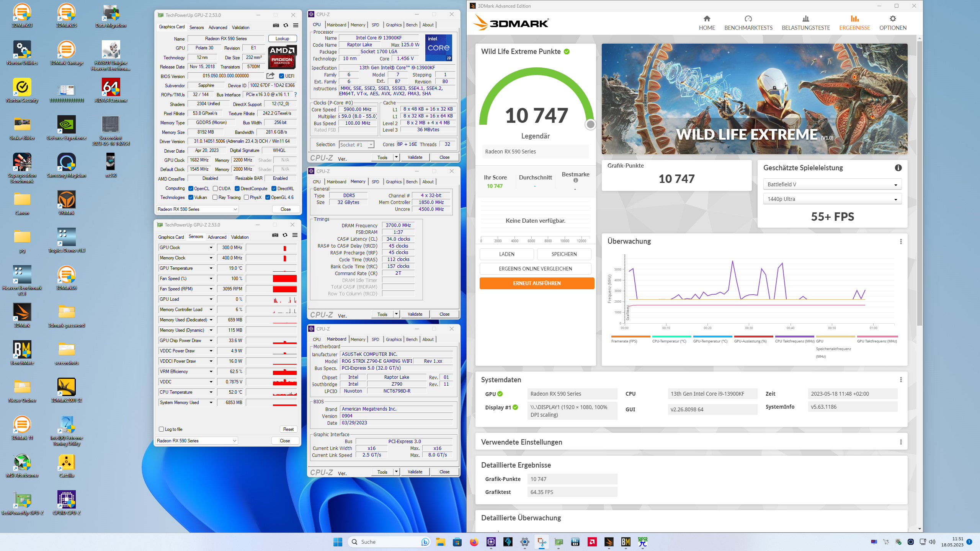
Task: Toggle the Vulkan checkbox in GPU-Z
Action: [191, 197]
